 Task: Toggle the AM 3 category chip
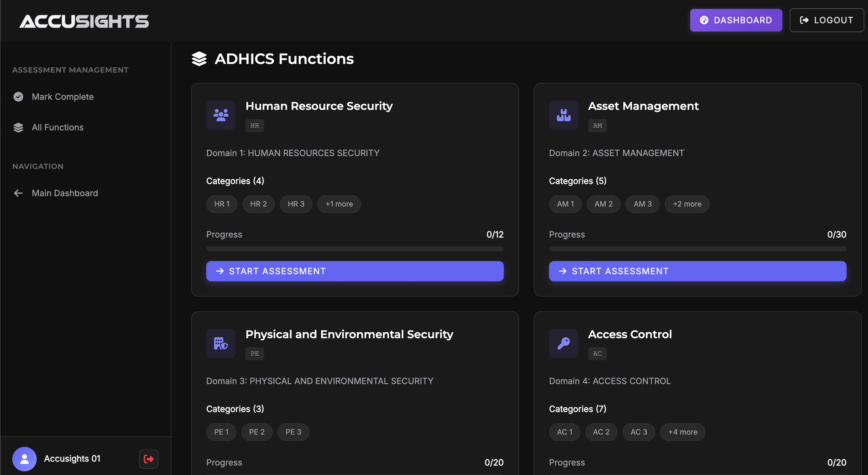tap(642, 204)
